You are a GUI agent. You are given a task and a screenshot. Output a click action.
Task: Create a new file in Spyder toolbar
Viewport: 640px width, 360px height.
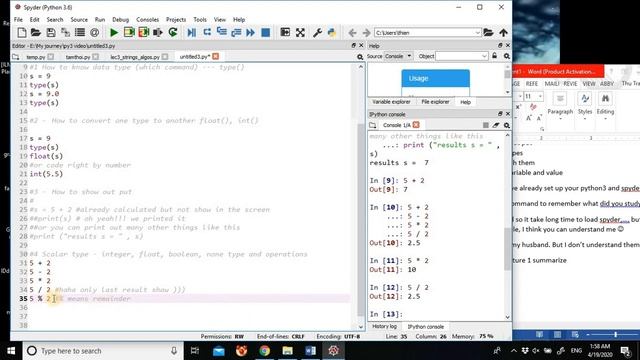click(22, 33)
